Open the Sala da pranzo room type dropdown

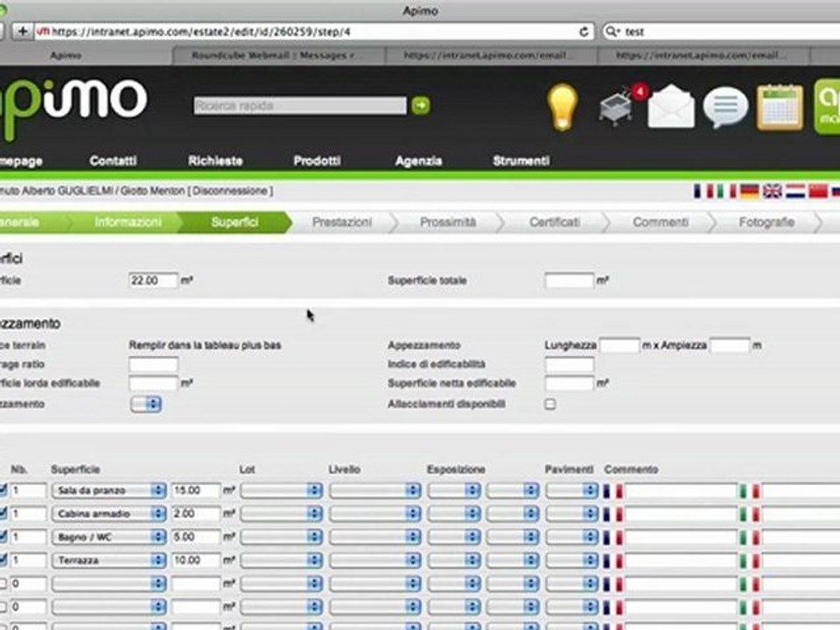(x=108, y=491)
